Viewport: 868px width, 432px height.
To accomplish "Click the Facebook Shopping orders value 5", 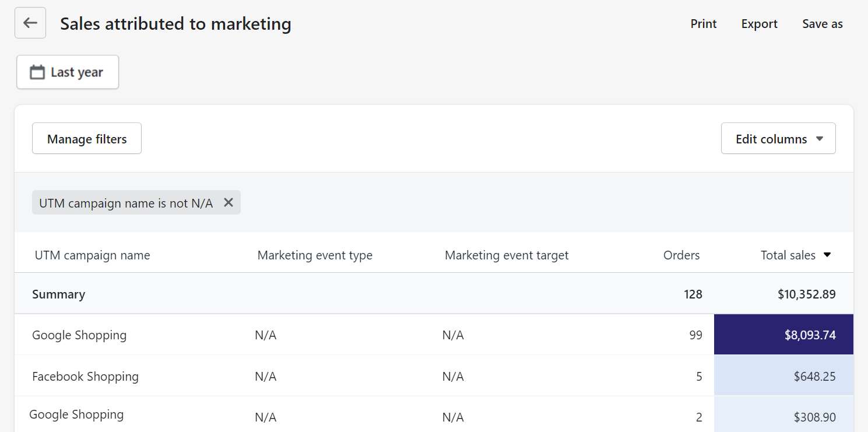I will [x=699, y=377].
